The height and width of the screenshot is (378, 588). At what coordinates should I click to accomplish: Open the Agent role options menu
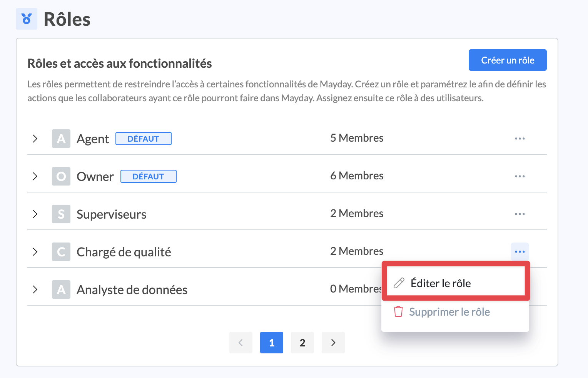click(x=520, y=139)
